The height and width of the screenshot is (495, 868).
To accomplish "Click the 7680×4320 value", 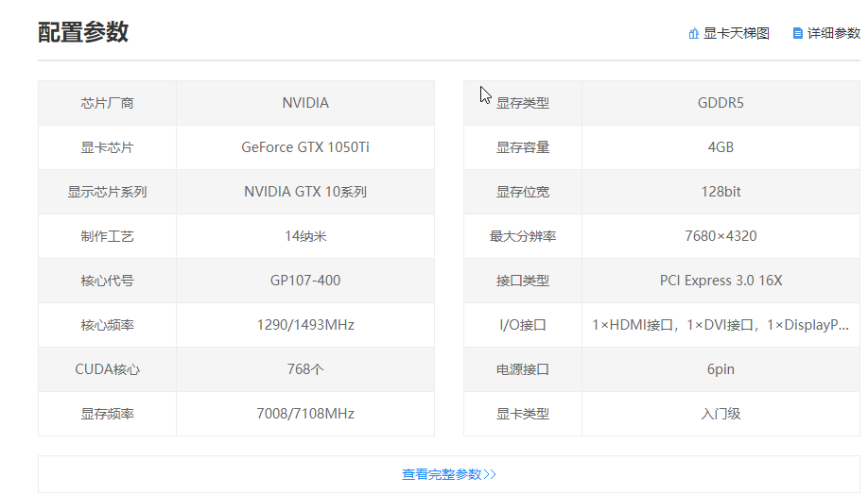I will [720, 237].
